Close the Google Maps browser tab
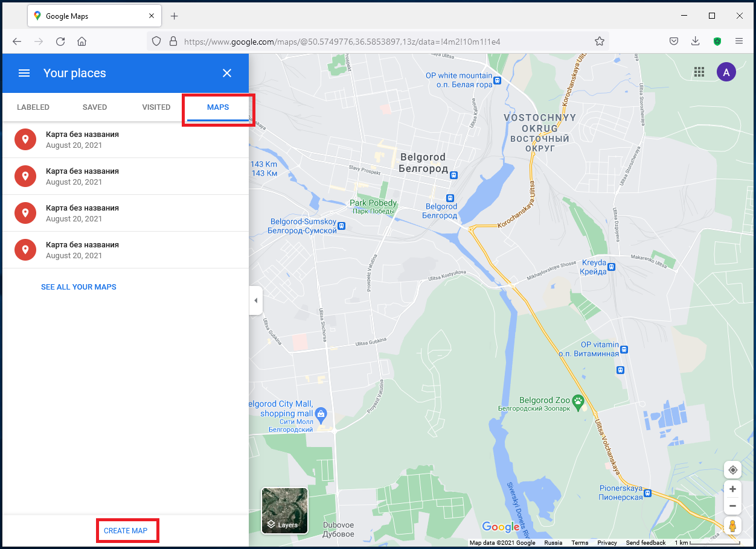Image resolution: width=756 pixels, height=549 pixels. (152, 16)
